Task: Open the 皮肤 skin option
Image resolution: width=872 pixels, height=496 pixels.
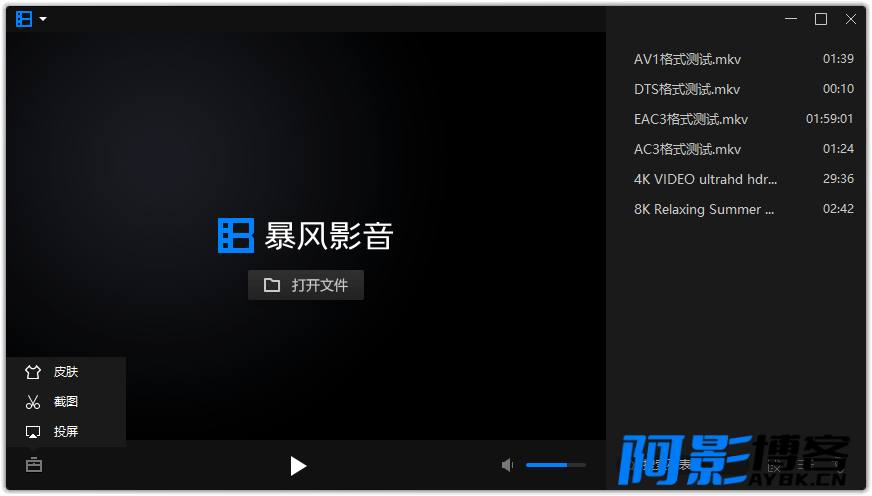Action: [x=66, y=372]
